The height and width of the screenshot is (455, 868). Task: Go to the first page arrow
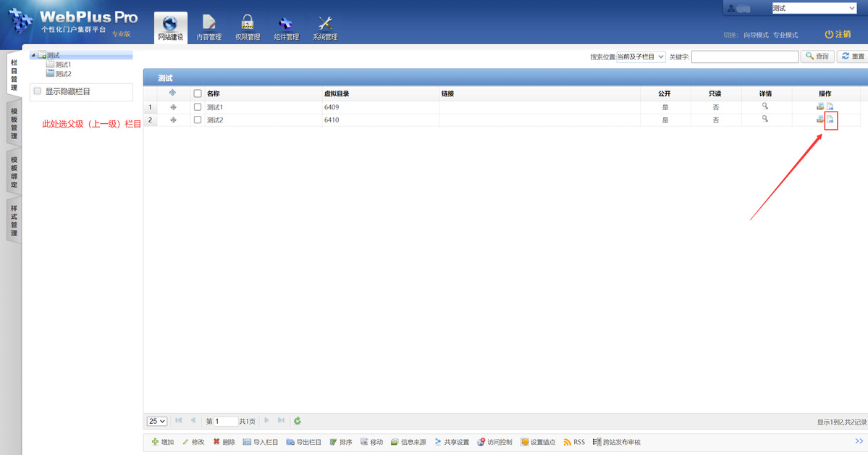click(x=178, y=421)
